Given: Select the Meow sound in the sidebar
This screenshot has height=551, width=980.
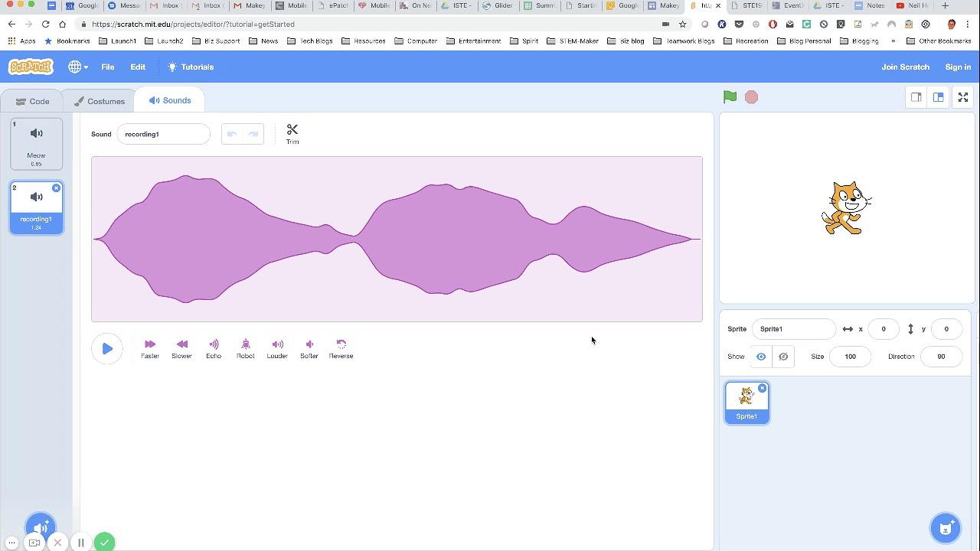Looking at the screenshot, I should pos(36,144).
